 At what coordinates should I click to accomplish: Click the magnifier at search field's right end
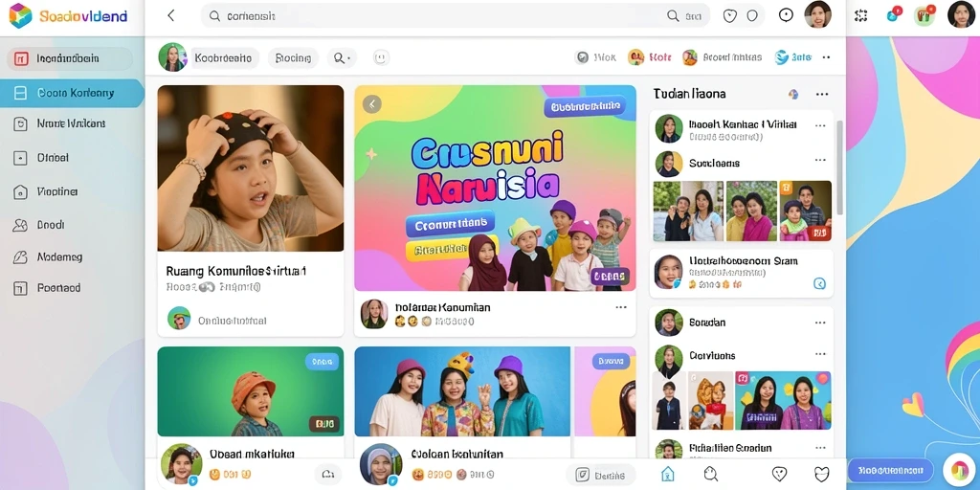tap(673, 16)
